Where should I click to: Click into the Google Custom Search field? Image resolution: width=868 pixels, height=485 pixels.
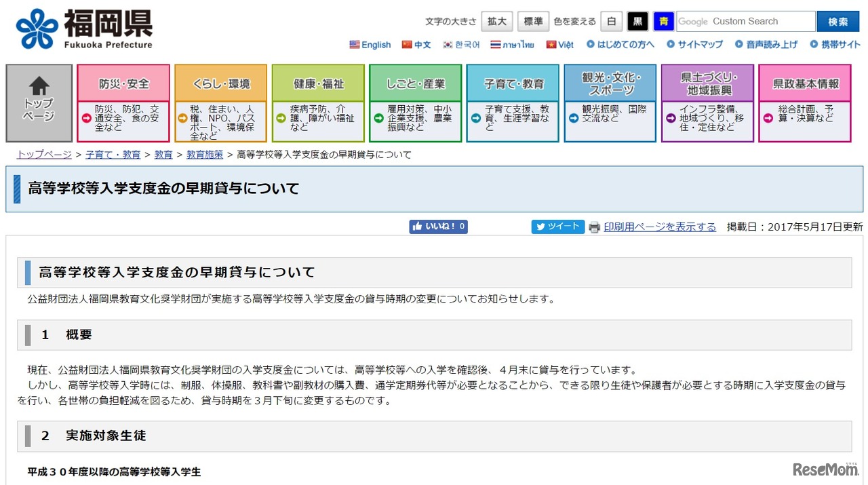(x=745, y=22)
